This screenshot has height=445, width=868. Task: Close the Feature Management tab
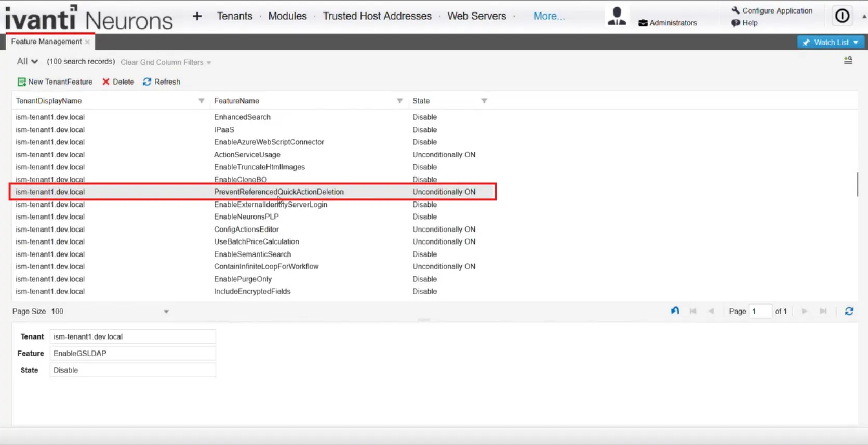tap(87, 42)
